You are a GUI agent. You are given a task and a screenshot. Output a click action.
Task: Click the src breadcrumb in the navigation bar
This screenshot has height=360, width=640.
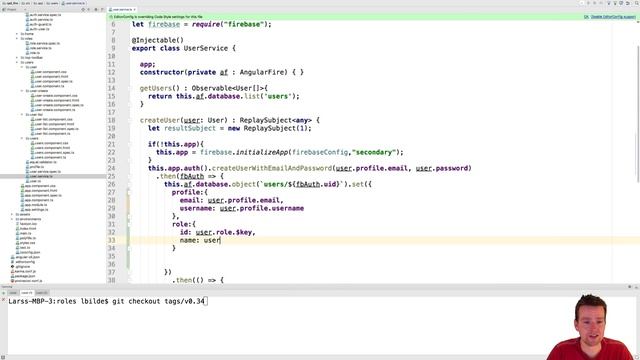tap(27, 3)
